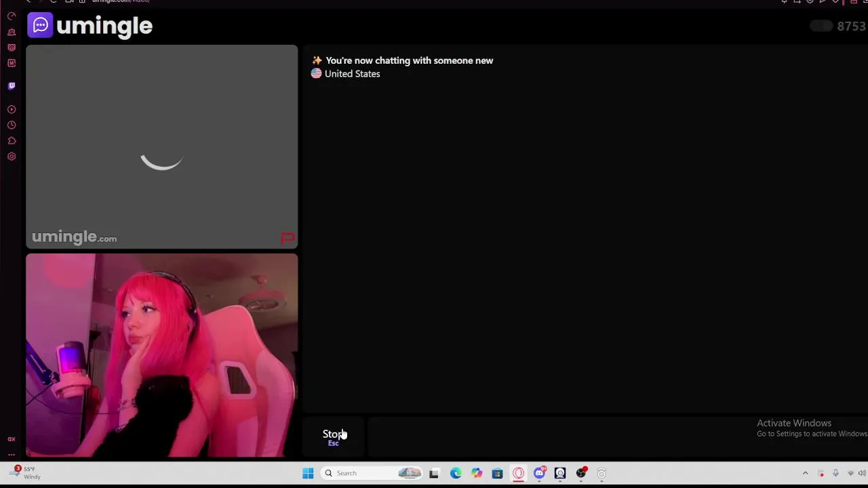
Task: Open sidebar Settings gear icon
Action: click(x=12, y=157)
